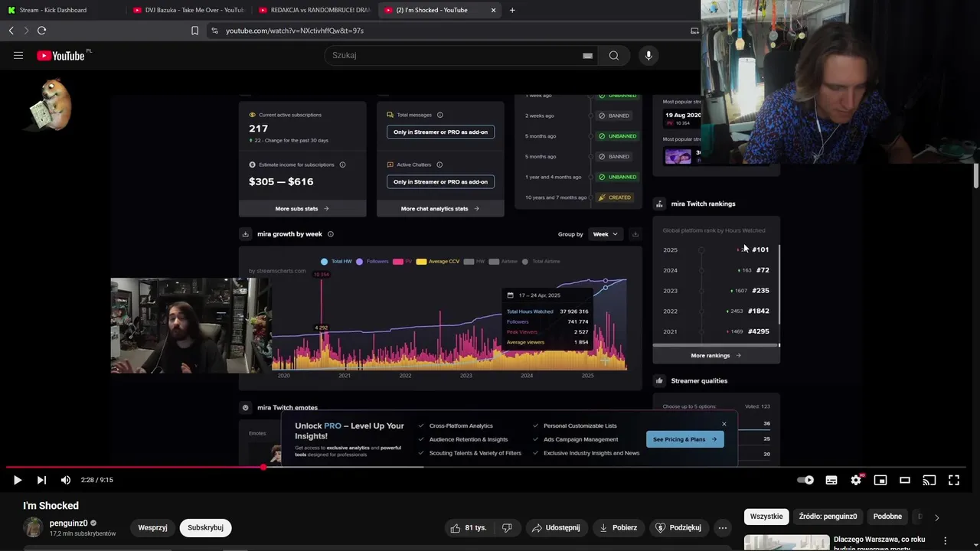Toggle the Average CCV legend series
Viewport: 980px width, 551px height.
[x=438, y=262]
